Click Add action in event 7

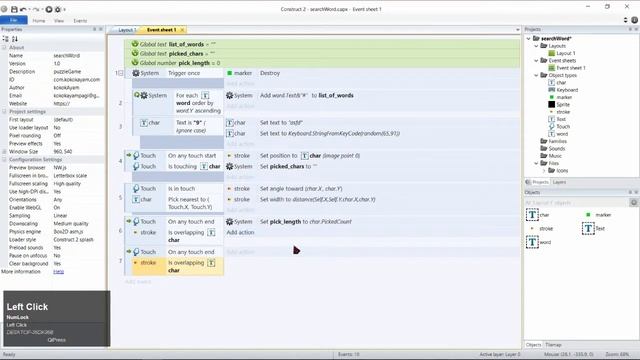(240, 252)
